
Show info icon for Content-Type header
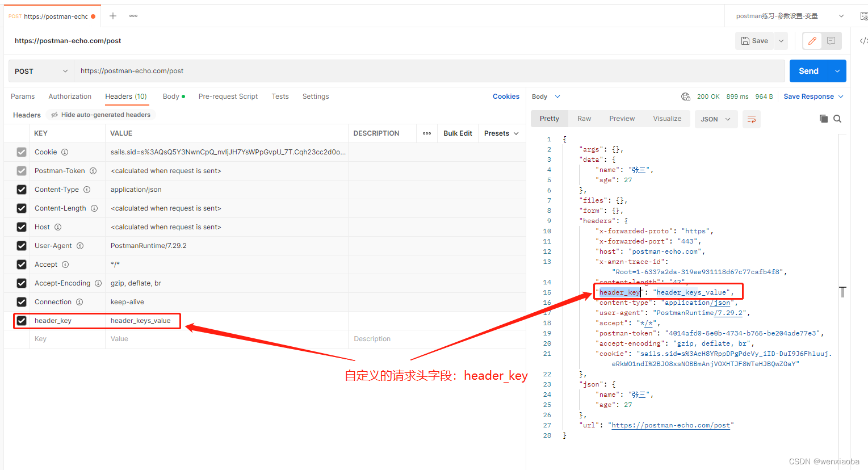coord(87,190)
